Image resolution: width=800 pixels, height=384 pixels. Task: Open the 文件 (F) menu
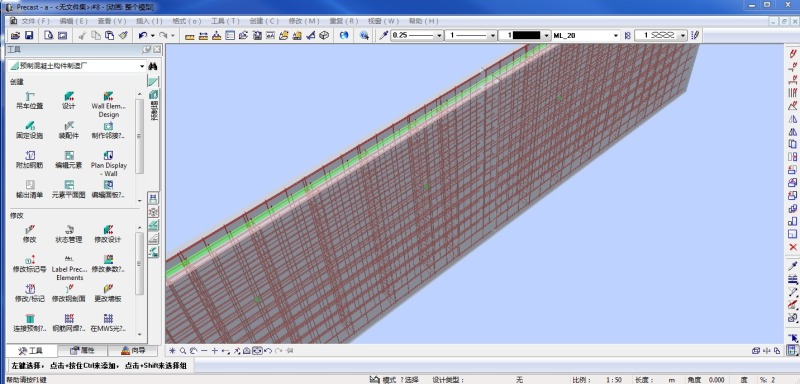coord(35,21)
